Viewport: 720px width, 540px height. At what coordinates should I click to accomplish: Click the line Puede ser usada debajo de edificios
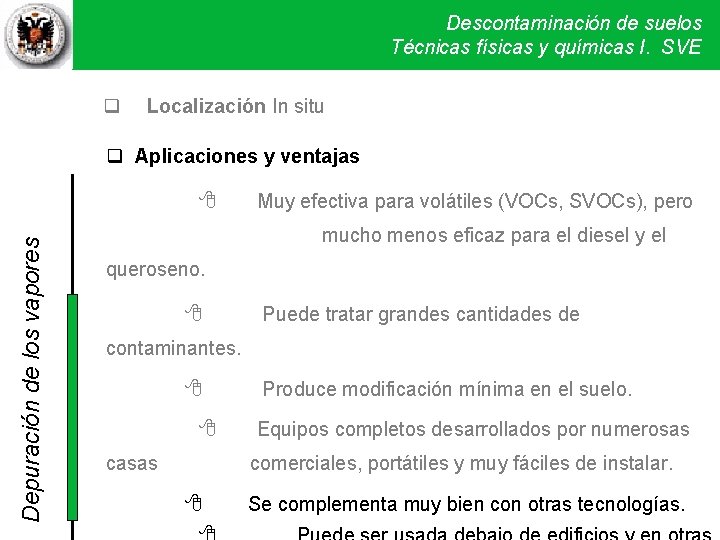pyautogui.click(x=504, y=533)
